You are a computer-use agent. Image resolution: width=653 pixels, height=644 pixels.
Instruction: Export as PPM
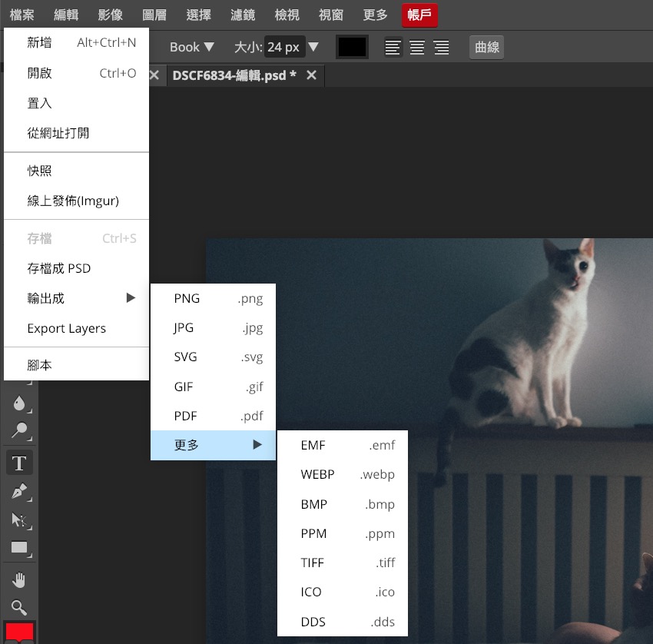[343, 533]
